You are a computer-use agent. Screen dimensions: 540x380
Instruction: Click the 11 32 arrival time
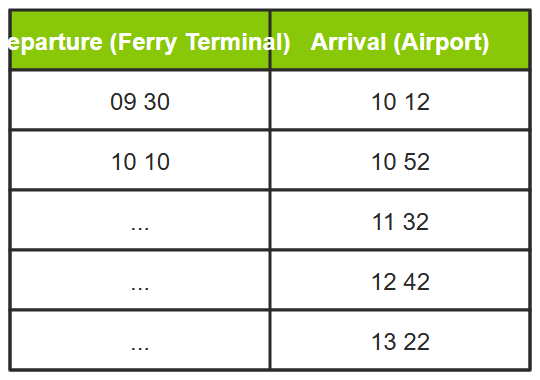[400, 222]
